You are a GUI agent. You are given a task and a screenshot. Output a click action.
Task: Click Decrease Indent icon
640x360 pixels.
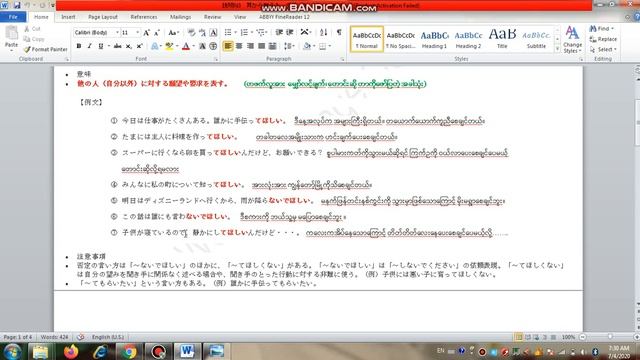(279, 33)
